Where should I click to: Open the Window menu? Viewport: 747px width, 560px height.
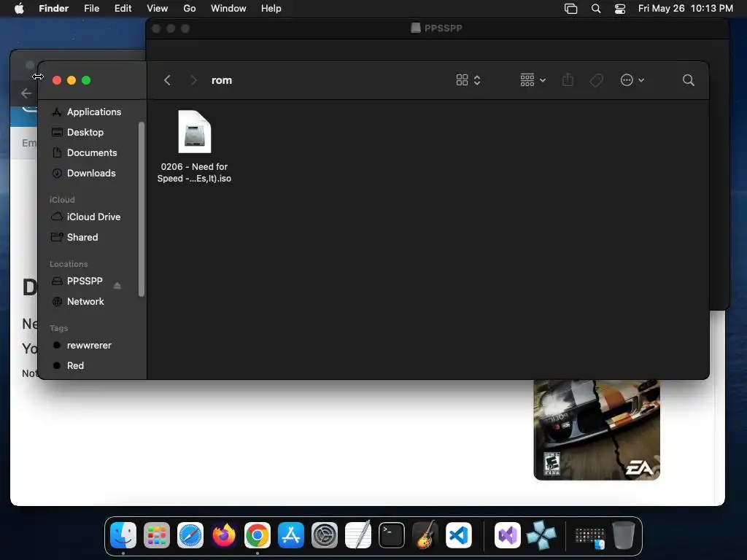(228, 8)
